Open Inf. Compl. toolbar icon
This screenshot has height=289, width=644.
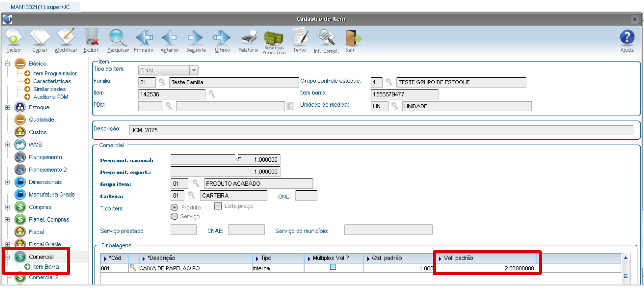click(326, 37)
